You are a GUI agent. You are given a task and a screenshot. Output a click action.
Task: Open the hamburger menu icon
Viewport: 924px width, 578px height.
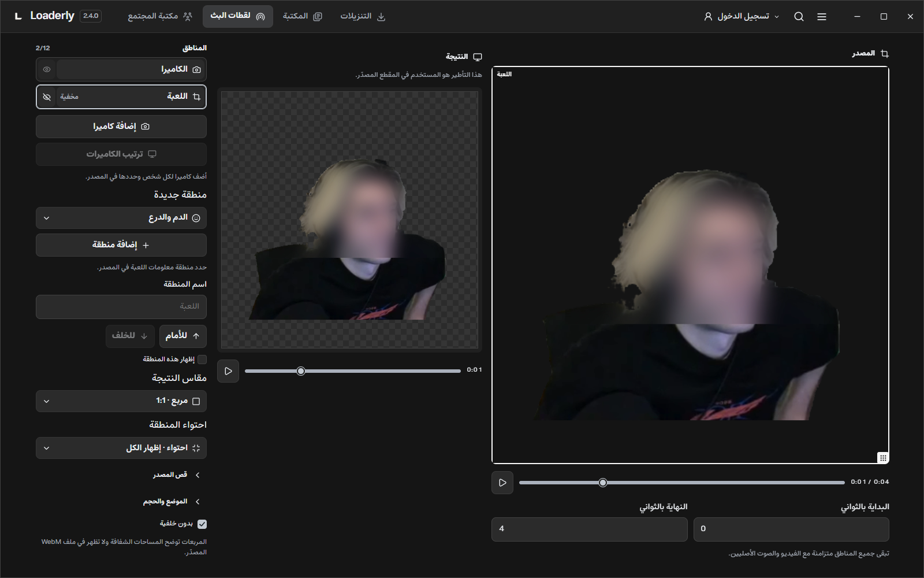click(822, 17)
